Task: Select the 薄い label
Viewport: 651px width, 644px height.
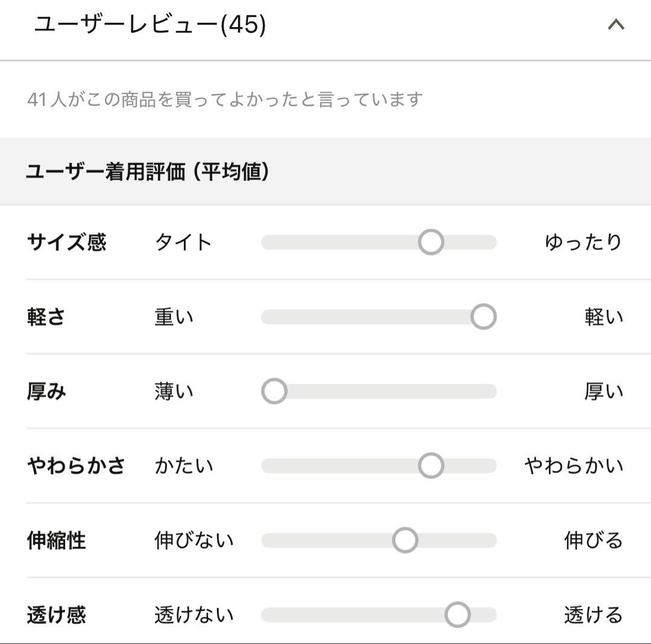Action: (x=175, y=391)
